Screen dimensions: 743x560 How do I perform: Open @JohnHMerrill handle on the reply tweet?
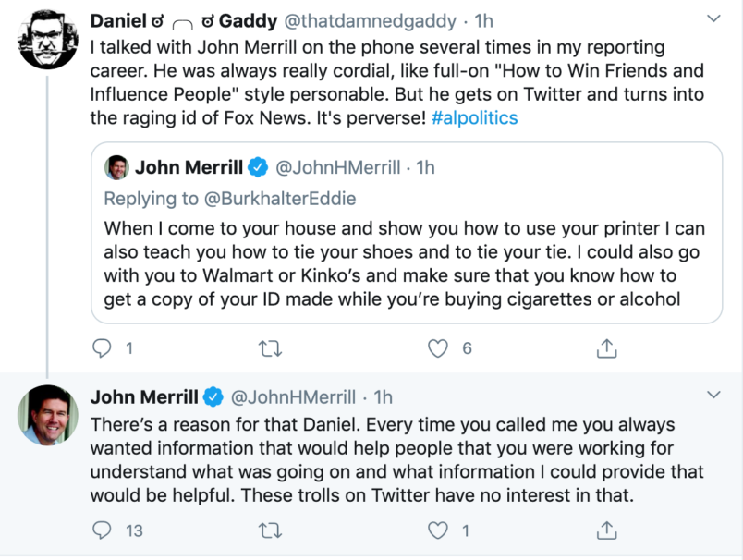coord(292,397)
